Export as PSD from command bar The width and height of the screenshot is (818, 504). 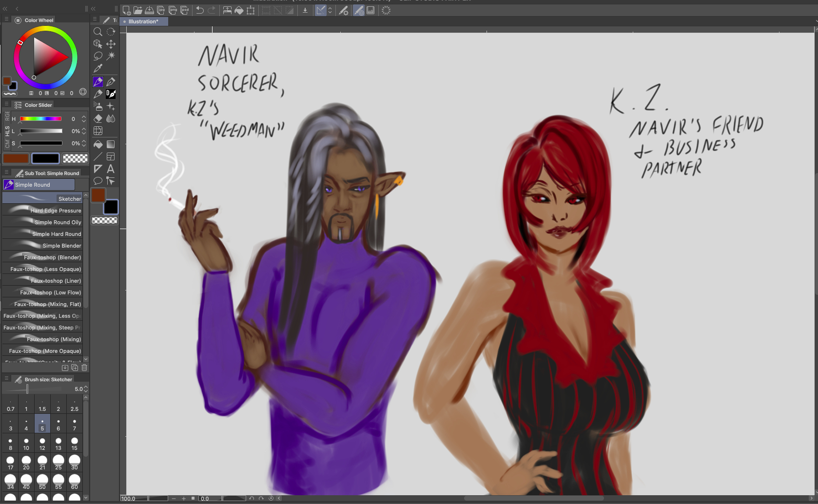click(185, 10)
